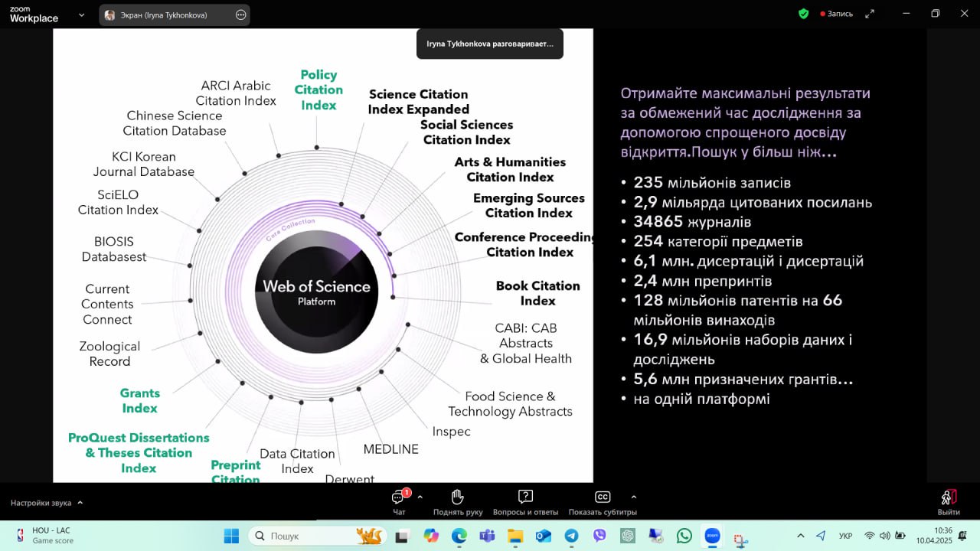Image resolution: width=980 pixels, height=551 pixels.
Task: Open Outlook from the taskbar
Action: coord(544,536)
